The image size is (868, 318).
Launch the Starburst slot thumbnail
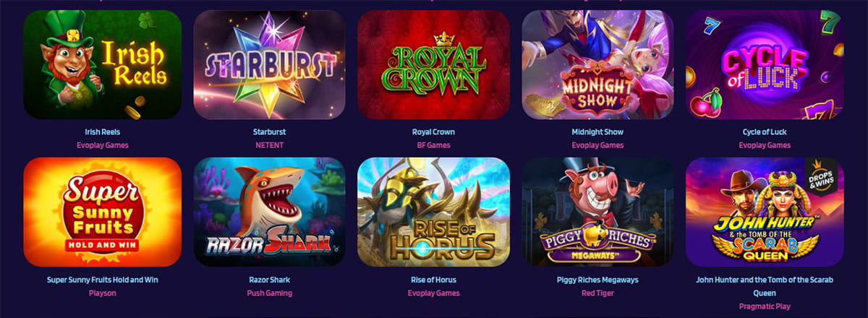(269, 64)
